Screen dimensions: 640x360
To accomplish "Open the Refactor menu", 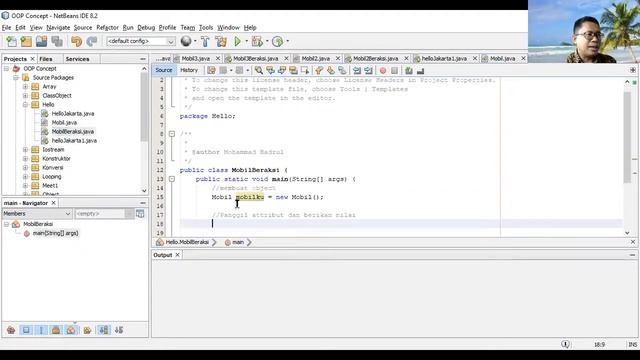I will [x=107, y=27].
